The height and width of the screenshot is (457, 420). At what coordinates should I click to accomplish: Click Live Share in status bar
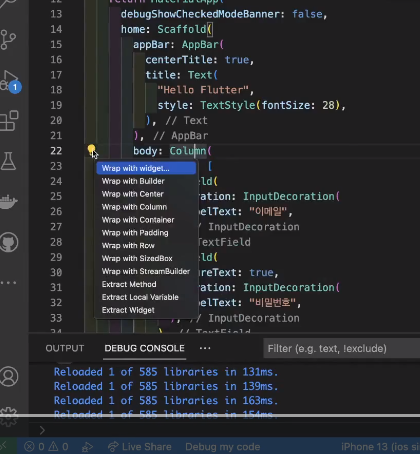click(x=140, y=447)
